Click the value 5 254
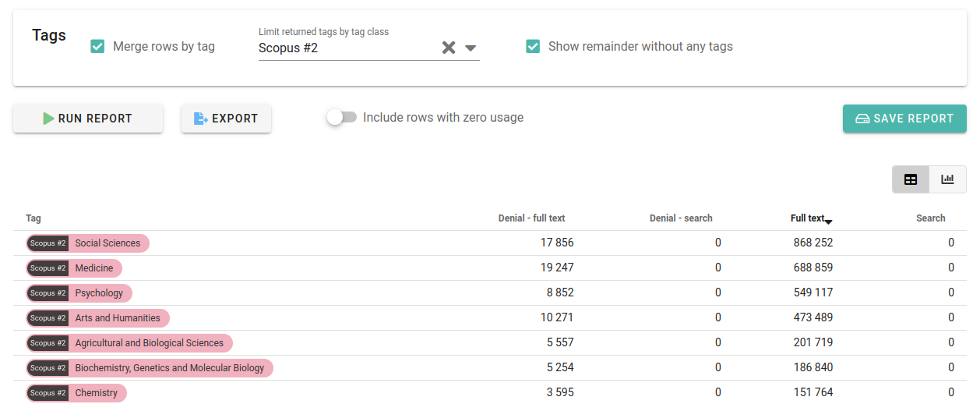 [x=560, y=368]
